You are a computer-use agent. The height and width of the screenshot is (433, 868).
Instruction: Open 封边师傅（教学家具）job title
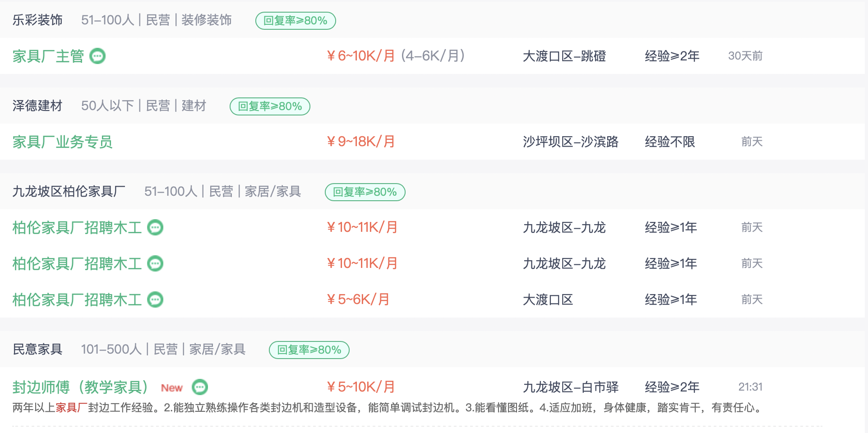[x=80, y=387]
